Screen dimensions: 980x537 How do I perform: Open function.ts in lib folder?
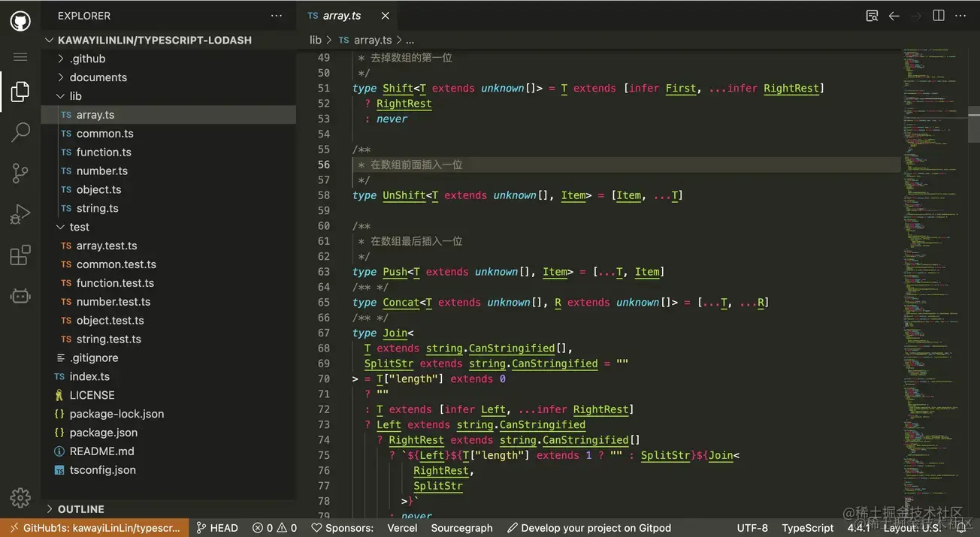coord(168,152)
